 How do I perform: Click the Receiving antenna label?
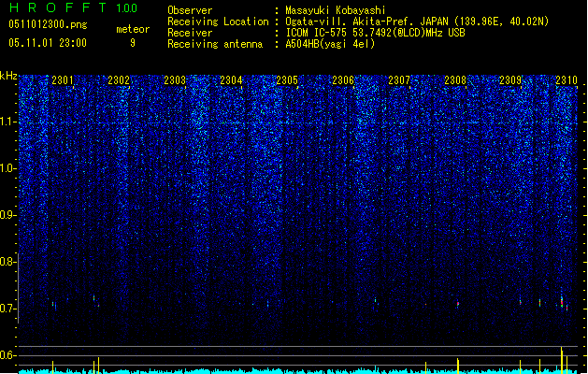point(215,44)
